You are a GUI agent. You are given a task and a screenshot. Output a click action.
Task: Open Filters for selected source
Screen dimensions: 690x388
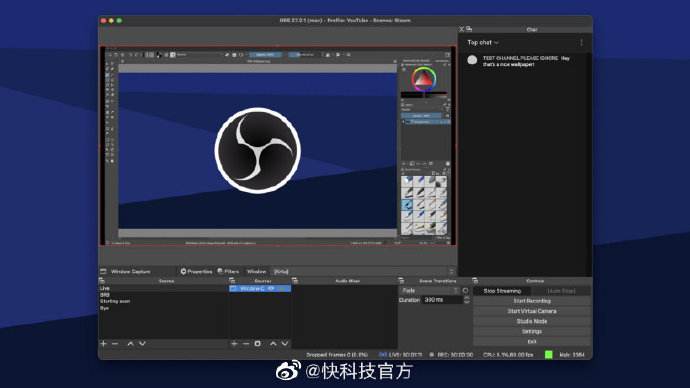228,271
